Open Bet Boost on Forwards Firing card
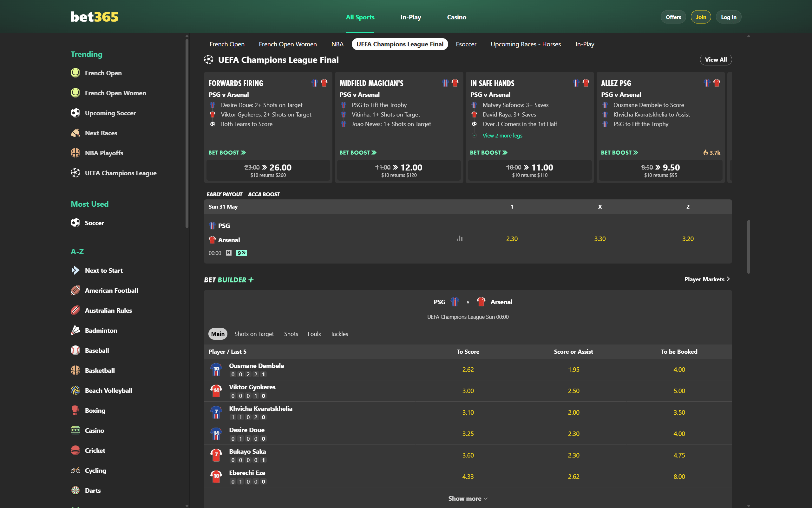The height and width of the screenshot is (508, 812). tap(227, 152)
